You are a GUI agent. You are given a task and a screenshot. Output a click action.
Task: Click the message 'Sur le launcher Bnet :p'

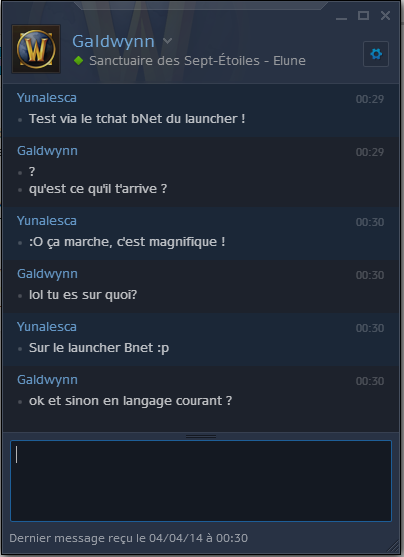pos(99,348)
